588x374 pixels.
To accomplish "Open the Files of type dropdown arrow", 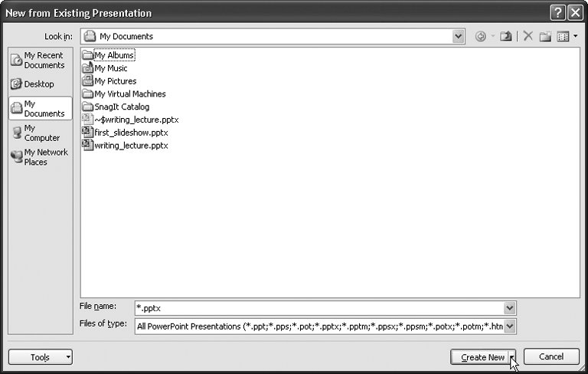I will pos(509,326).
